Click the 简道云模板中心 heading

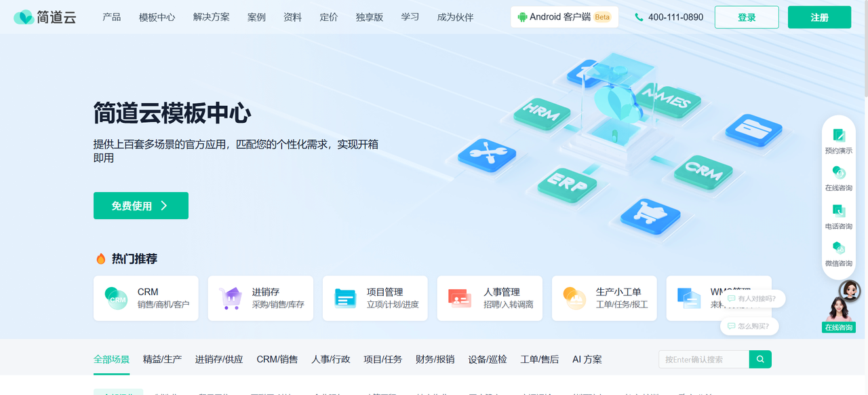point(172,113)
